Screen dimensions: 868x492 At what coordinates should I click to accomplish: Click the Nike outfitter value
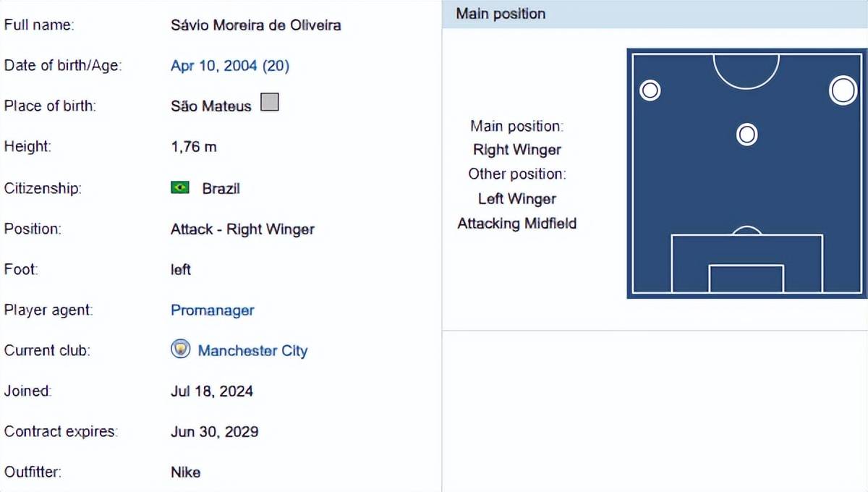click(186, 472)
